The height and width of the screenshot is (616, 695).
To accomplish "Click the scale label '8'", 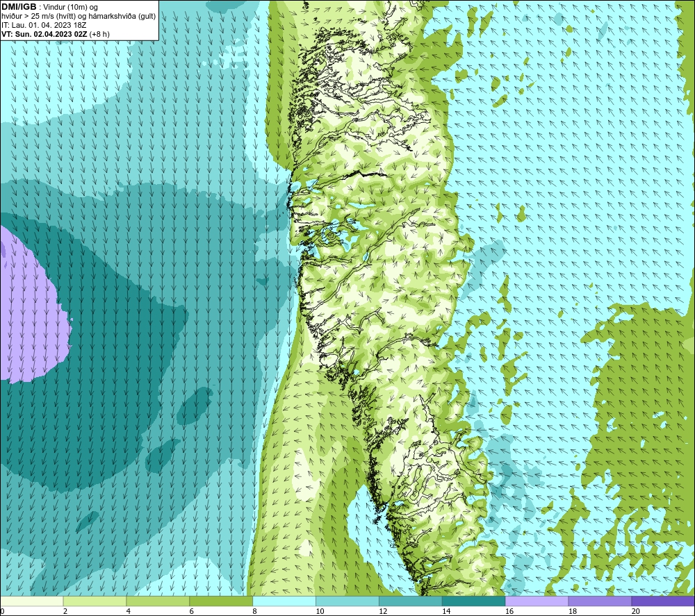I will click(x=254, y=611).
